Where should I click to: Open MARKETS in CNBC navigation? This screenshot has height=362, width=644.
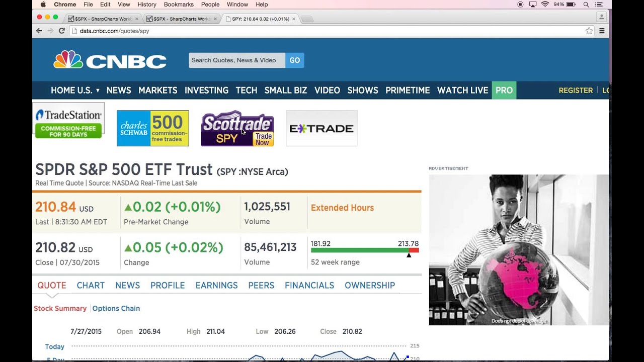point(158,90)
